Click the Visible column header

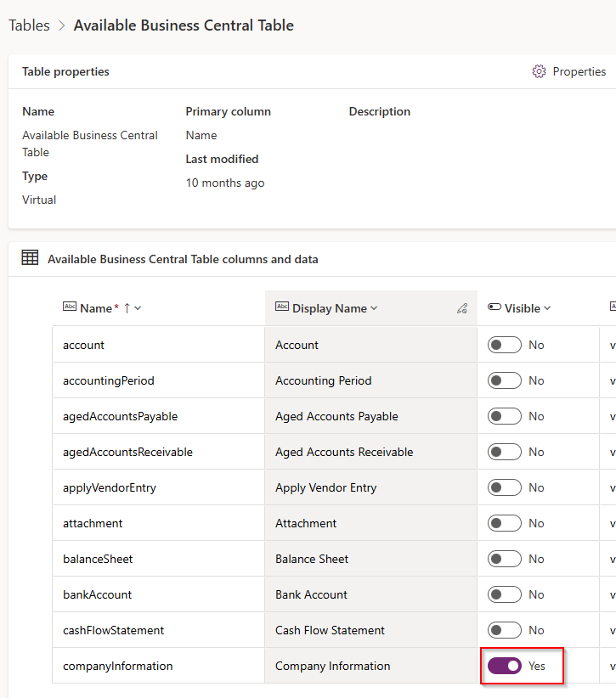(538, 308)
